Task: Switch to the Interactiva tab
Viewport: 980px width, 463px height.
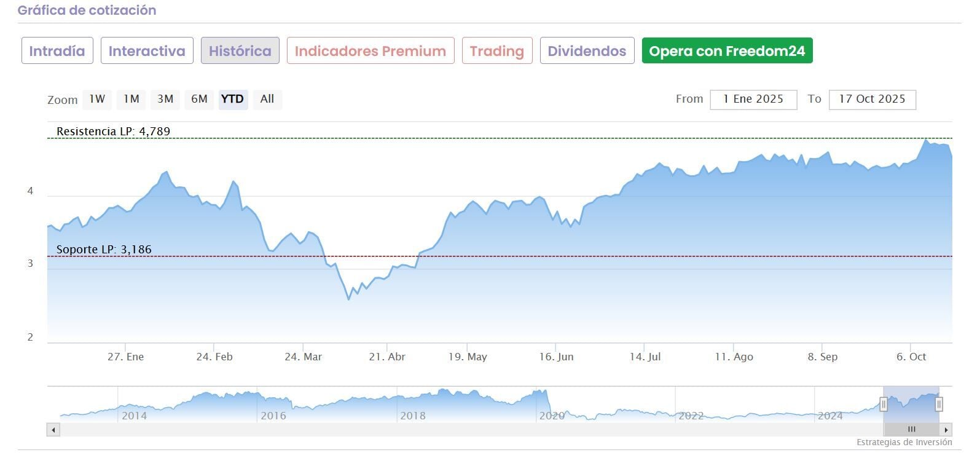Action: (147, 51)
